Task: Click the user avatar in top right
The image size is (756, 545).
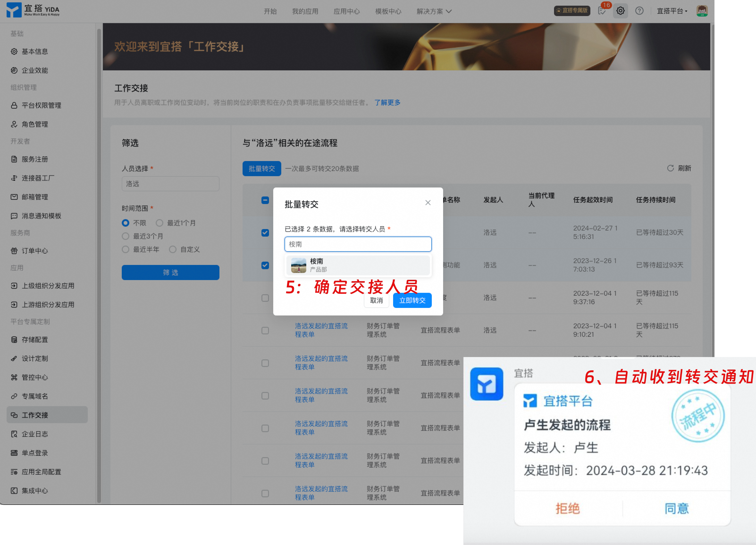Action: click(702, 11)
